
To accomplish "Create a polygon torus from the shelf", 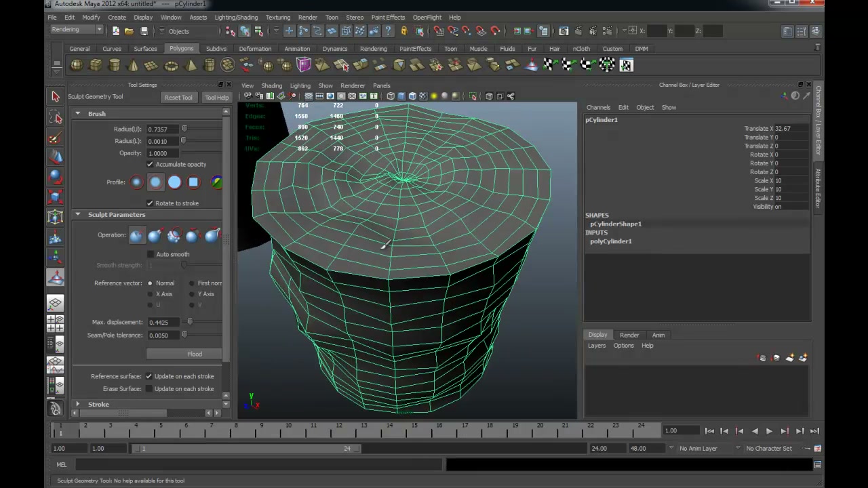I will coord(171,65).
